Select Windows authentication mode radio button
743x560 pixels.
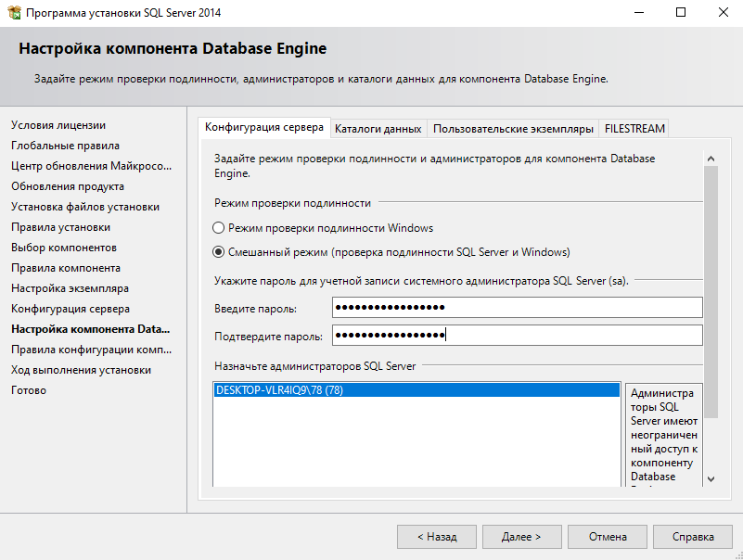[218, 228]
